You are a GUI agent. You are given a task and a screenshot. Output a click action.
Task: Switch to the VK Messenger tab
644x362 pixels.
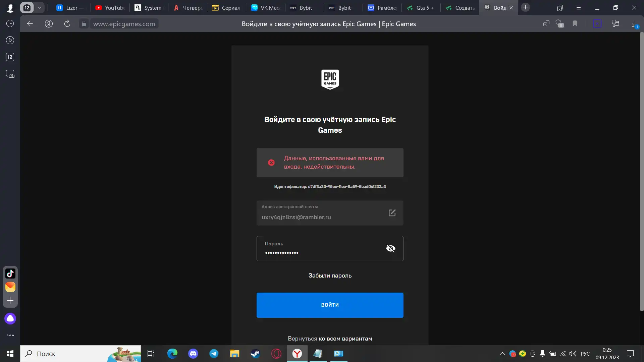click(266, 8)
